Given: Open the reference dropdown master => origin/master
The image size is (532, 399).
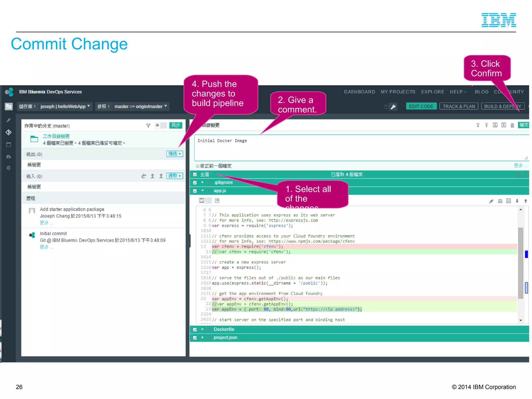Looking at the screenshot, I should (141, 107).
